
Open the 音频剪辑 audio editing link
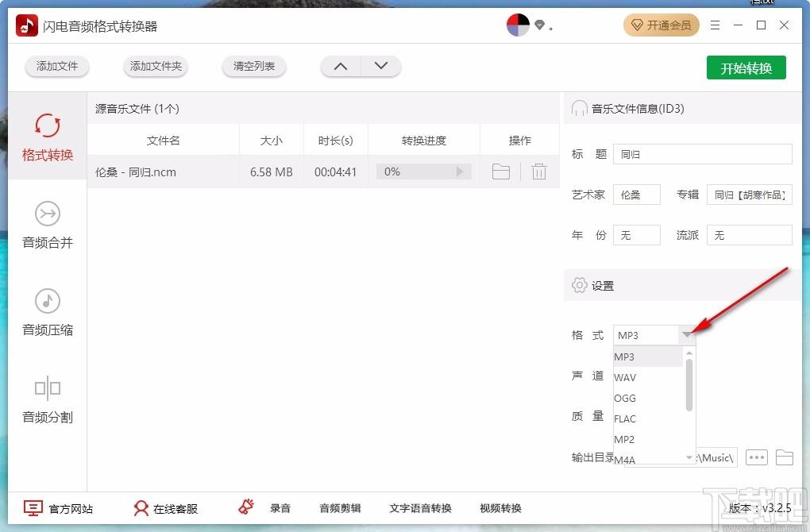click(339, 508)
